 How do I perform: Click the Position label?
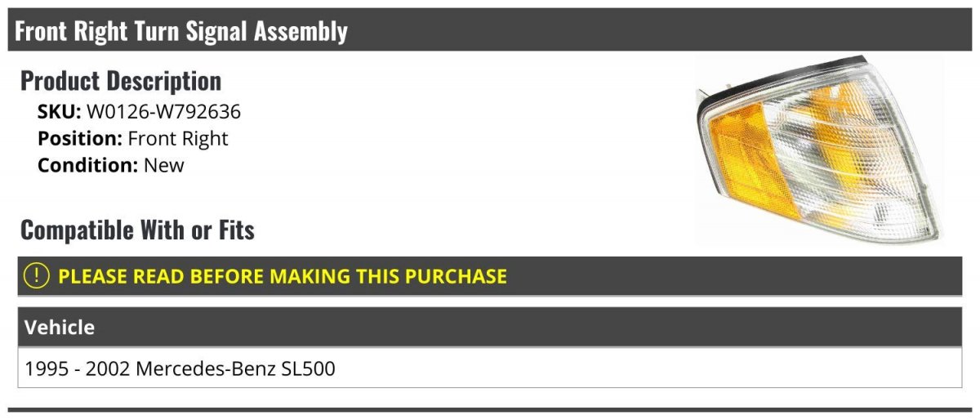(80, 138)
